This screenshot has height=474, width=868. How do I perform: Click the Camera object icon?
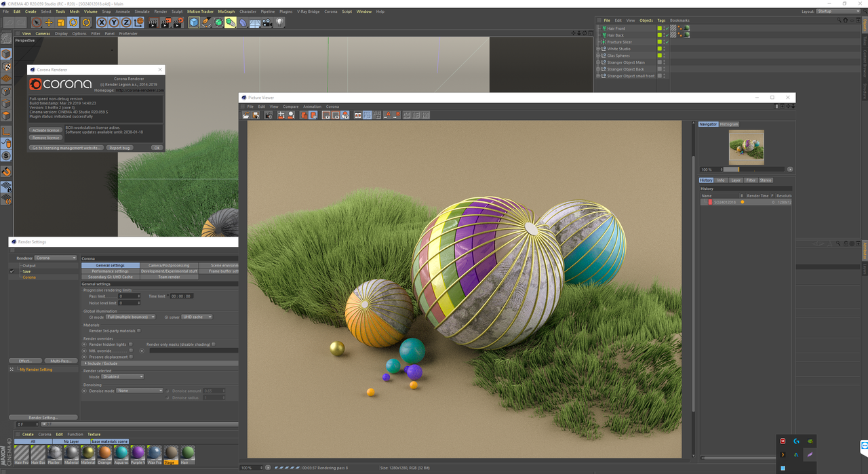267,23
